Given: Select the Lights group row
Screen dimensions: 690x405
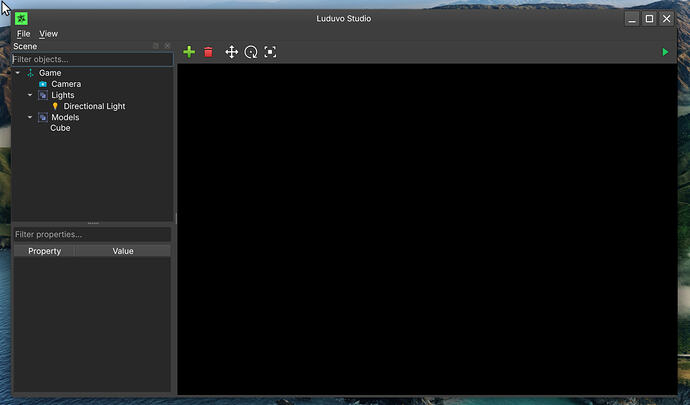Looking at the screenshot, I should tap(92, 95).
